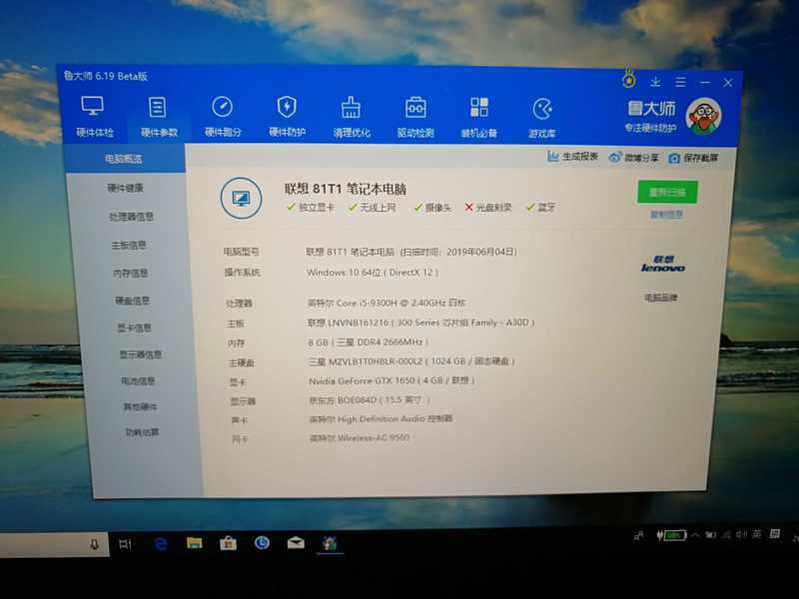Click the gold medal icon in title bar

coord(629,78)
